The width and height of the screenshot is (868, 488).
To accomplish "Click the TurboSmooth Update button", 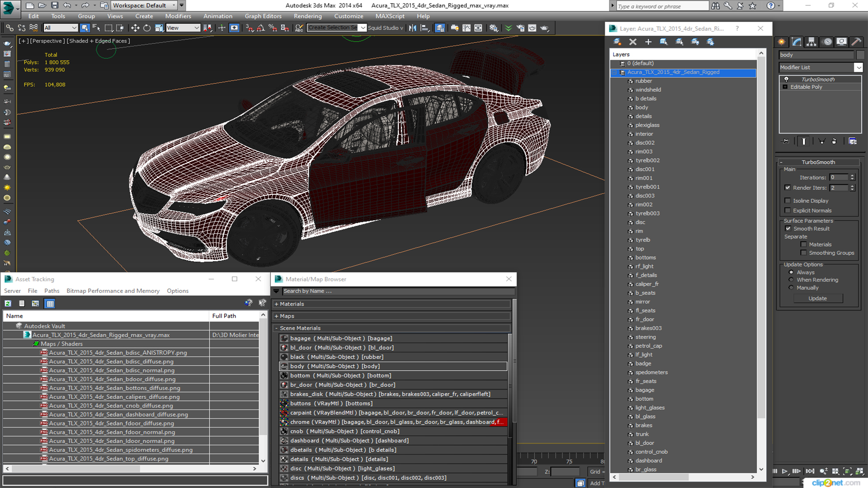I will point(817,299).
